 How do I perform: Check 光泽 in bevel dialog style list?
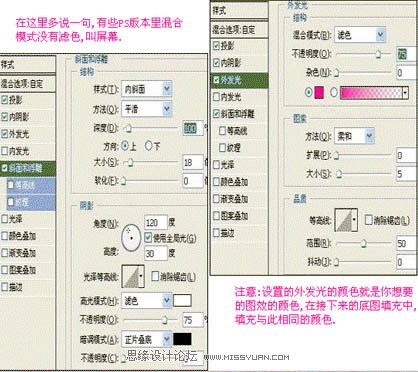click(x=4, y=219)
